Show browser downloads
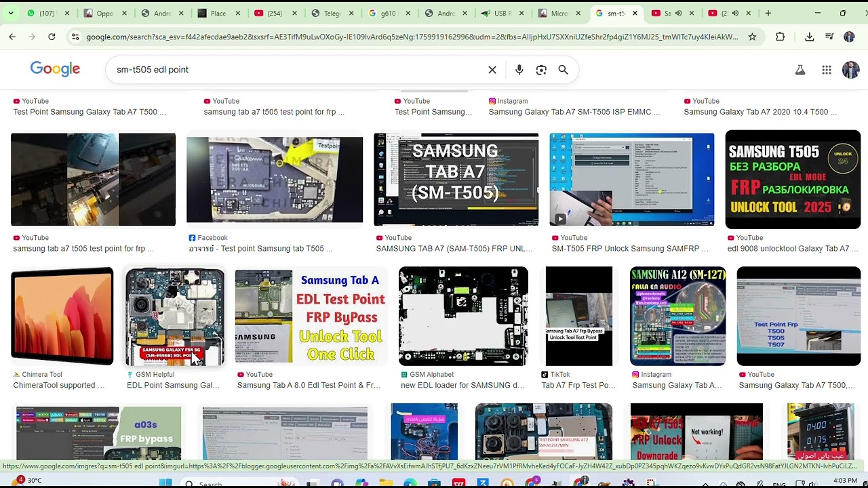The width and height of the screenshot is (868, 488). tap(809, 37)
